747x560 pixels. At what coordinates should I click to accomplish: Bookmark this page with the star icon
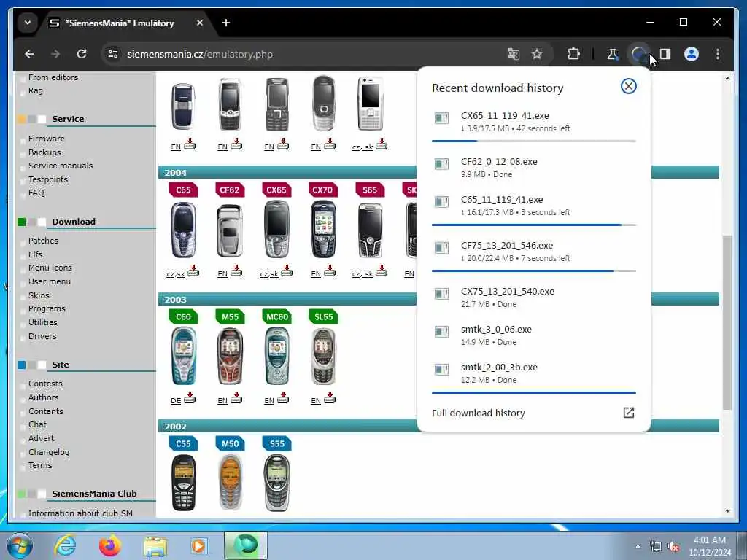coord(537,54)
